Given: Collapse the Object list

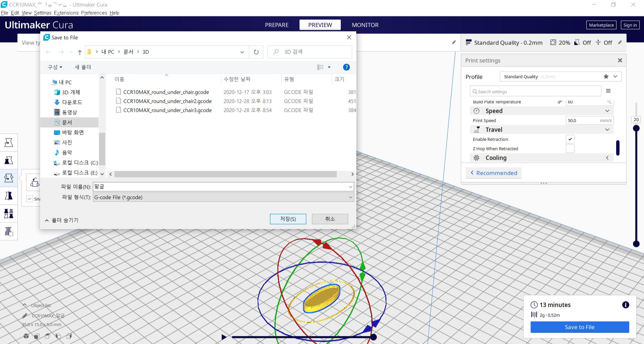Looking at the screenshot, I should coord(24,305).
